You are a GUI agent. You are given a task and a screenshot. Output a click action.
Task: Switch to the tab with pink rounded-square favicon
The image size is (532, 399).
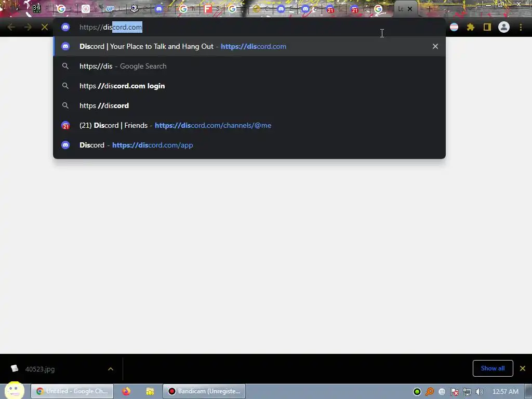click(86, 9)
